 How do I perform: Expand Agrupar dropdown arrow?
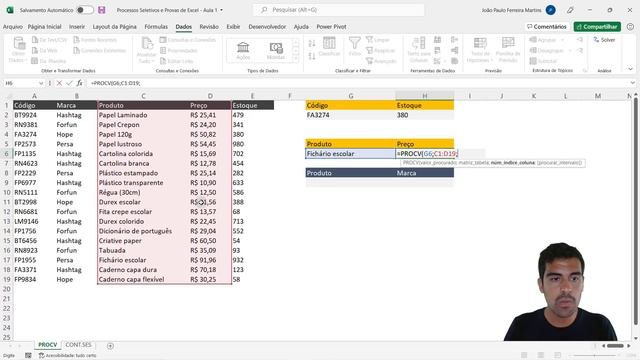pos(562,40)
